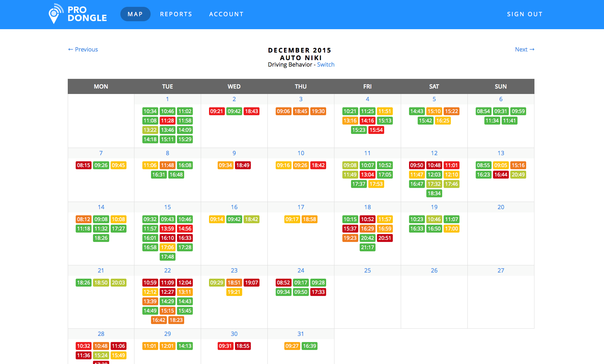Select the 19:30 trip on December 3
This screenshot has width=604, height=364.
(x=318, y=111)
